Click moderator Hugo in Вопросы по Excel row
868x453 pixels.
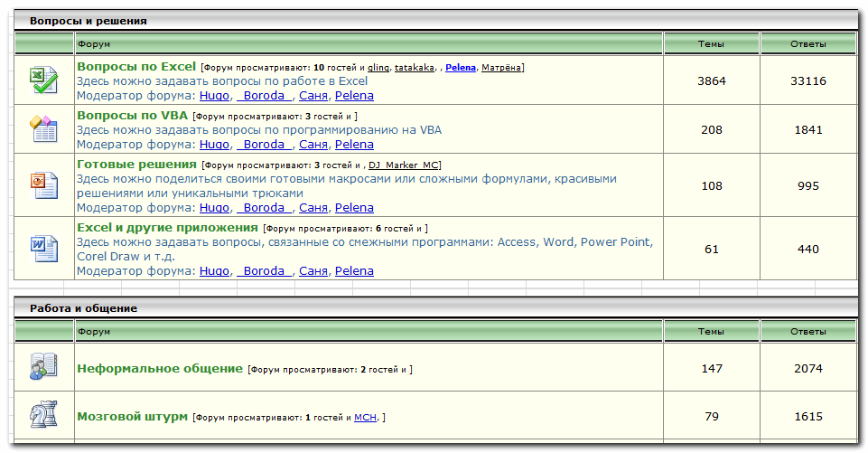click(x=214, y=95)
